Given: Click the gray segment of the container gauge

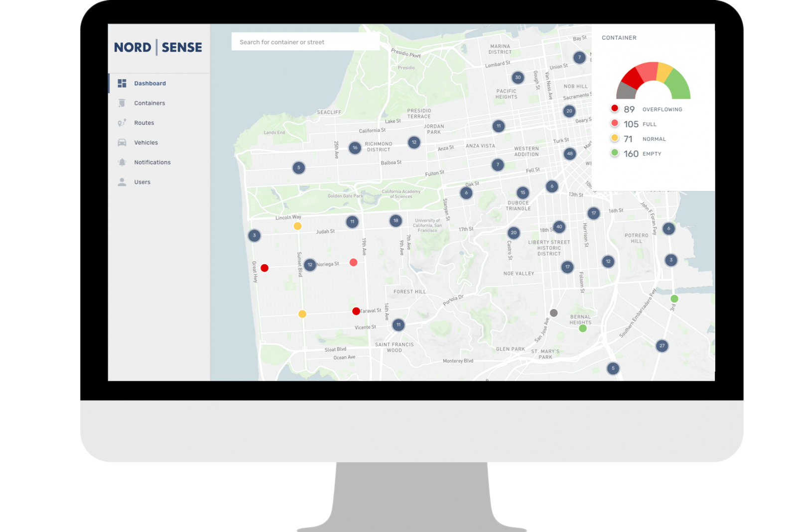Looking at the screenshot, I should [626, 91].
